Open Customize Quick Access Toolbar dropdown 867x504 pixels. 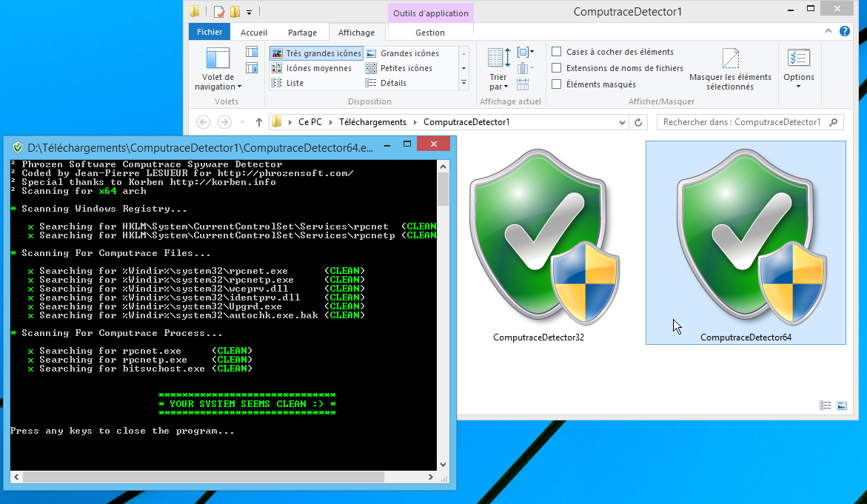pos(250,12)
